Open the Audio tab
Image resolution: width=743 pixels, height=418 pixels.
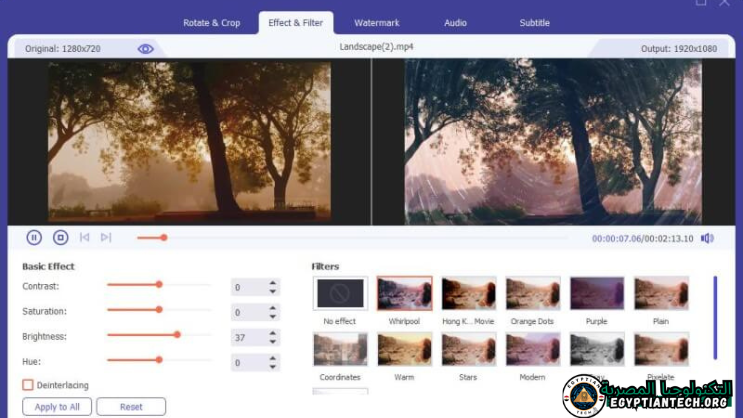(455, 23)
